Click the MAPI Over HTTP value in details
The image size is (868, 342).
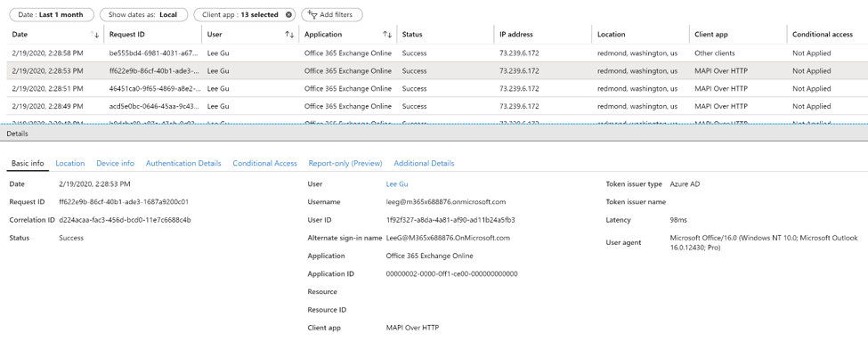coord(412,328)
